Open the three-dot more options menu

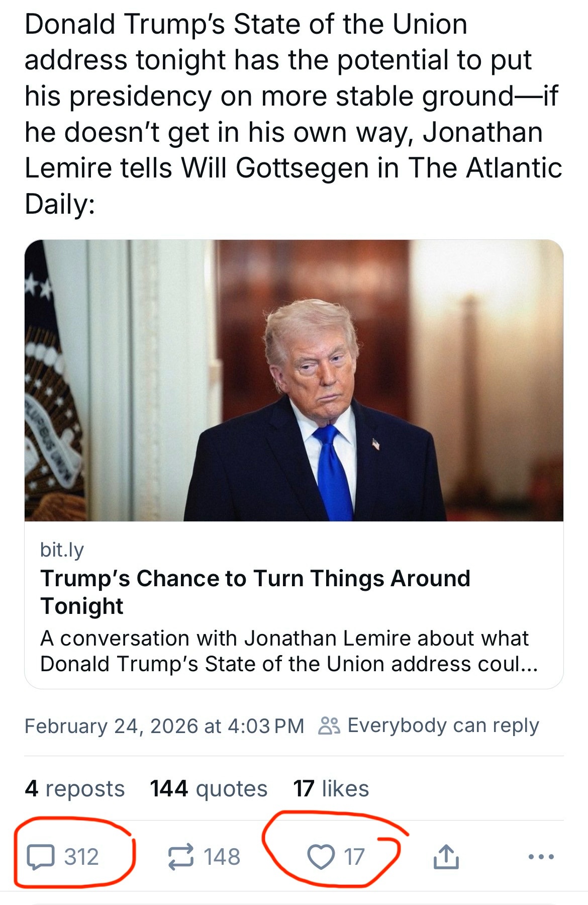541,856
